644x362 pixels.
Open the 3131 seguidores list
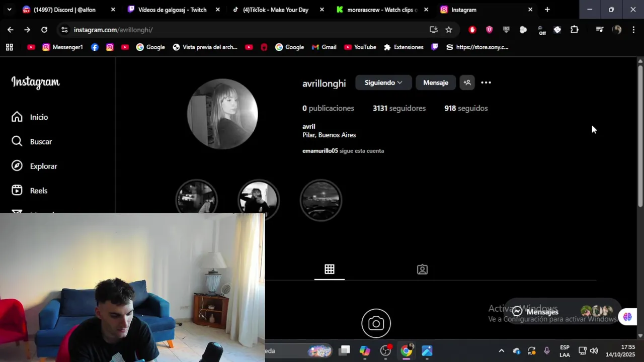pos(399,108)
